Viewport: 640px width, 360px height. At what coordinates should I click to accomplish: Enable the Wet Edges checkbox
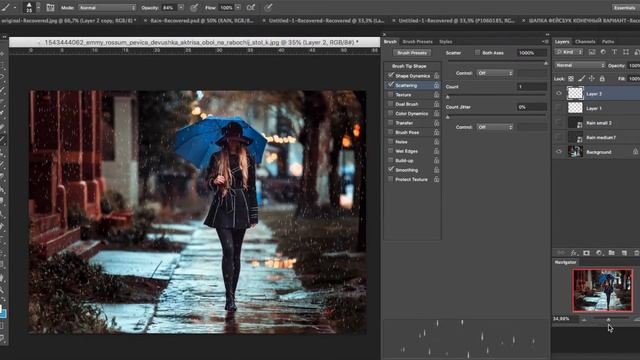391,151
